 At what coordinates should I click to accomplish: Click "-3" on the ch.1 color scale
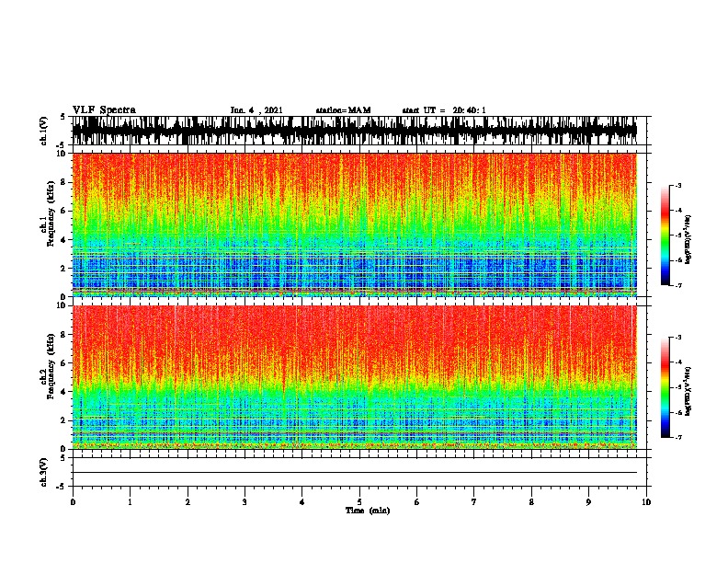[x=678, y=185]
